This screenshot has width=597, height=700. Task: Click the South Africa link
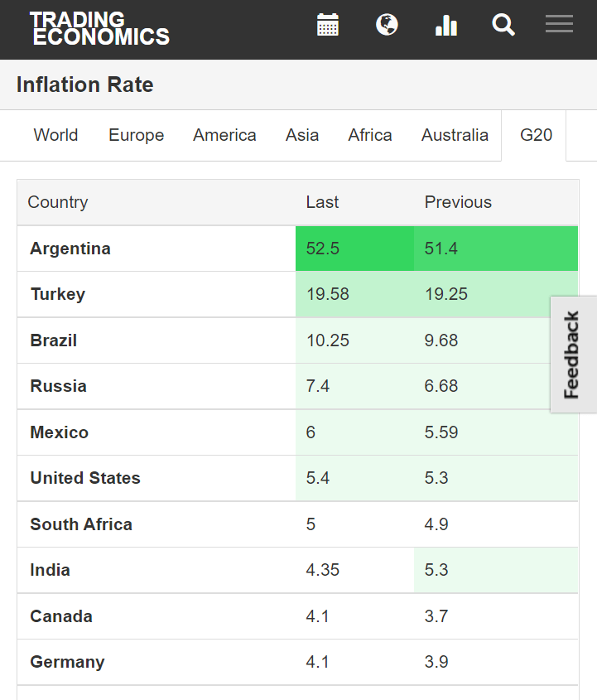tap(81, 524)
